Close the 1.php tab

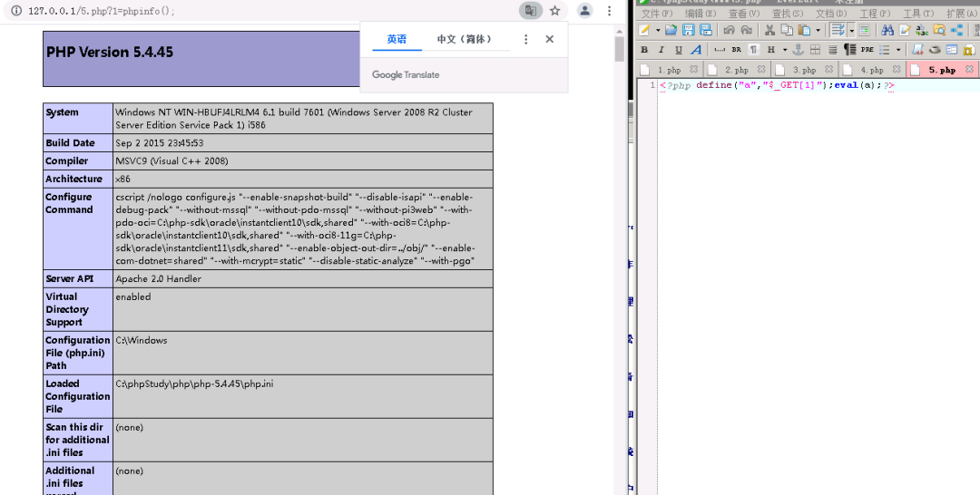694,69
